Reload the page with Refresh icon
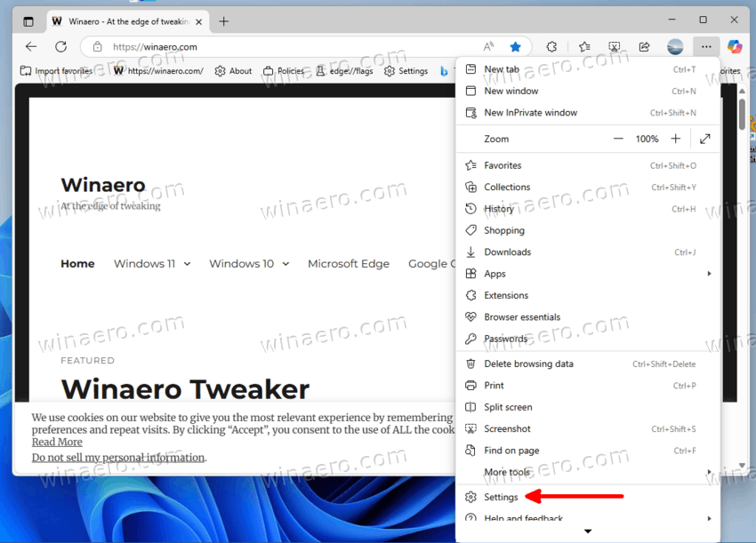 tap(60, 47)
